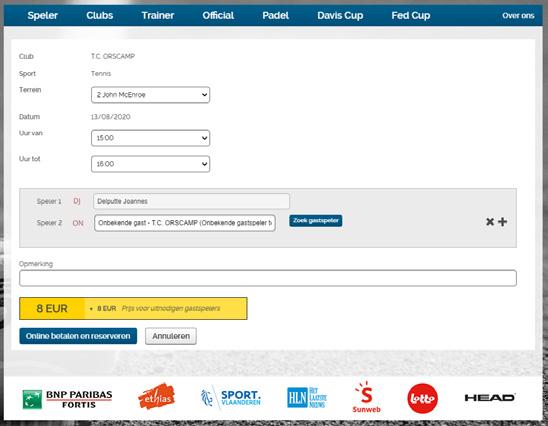Open the Speler menu item
The width and height of the screenshot is (548, 426).
43,15
